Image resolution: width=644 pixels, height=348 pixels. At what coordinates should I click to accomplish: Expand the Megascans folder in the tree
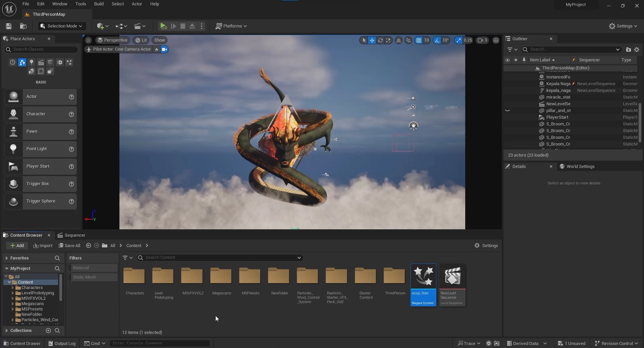click(x=13, y=304)
